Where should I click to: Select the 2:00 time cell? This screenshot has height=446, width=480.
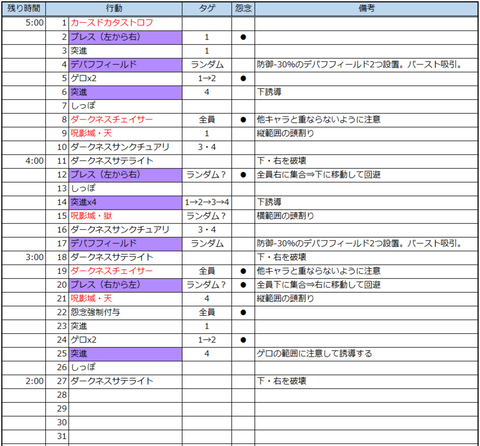click(x=24, y=381)
